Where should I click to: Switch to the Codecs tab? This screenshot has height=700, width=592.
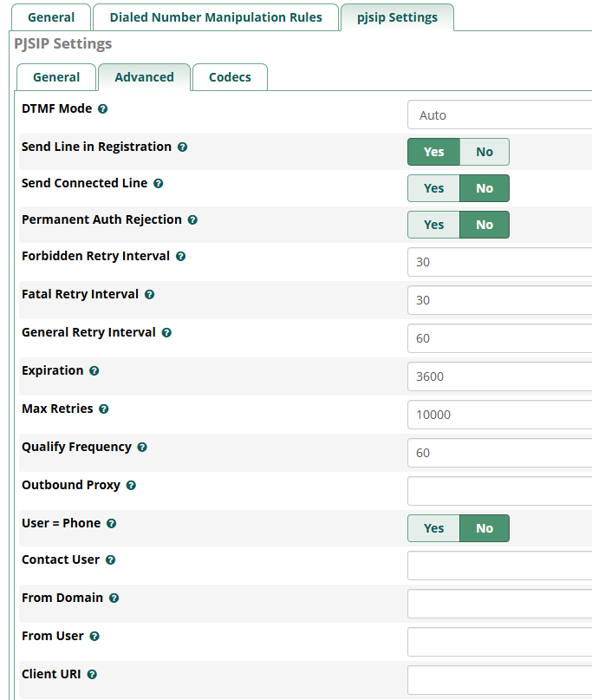click(230, 77)
